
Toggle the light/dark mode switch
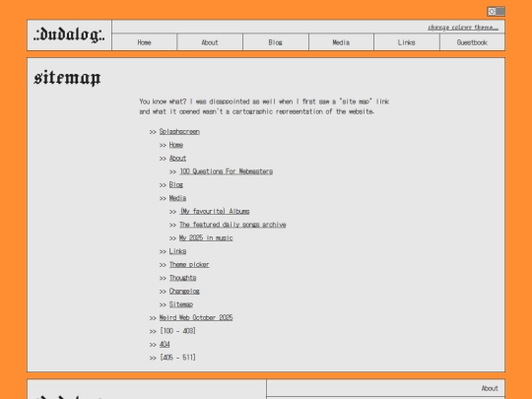[x=496, y=12]
